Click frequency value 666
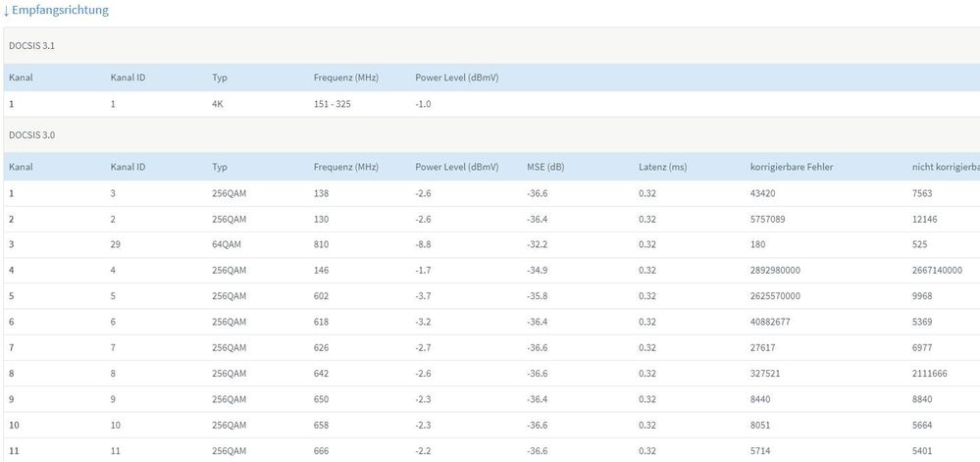This screenshot has height=462, width=980. pos(321,450)
